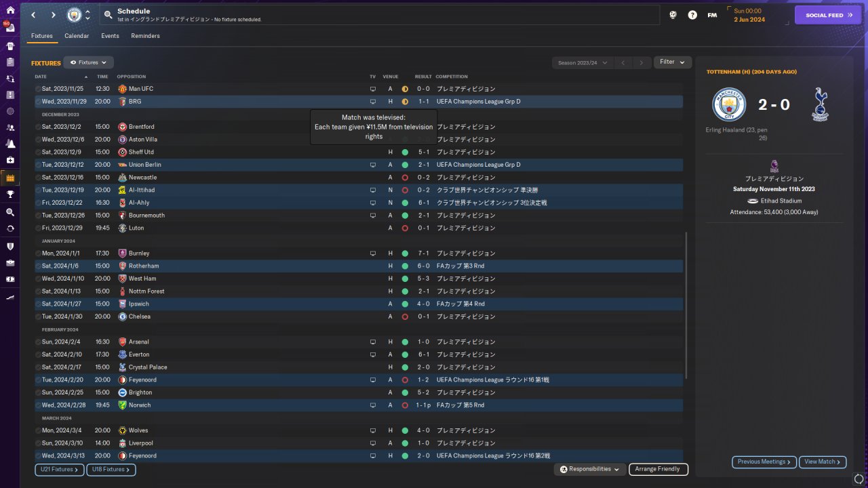Go forward using the top-bar forward arrow
Image resolution: width=868 pixels, height=488 pixels.
coord(54,15)
